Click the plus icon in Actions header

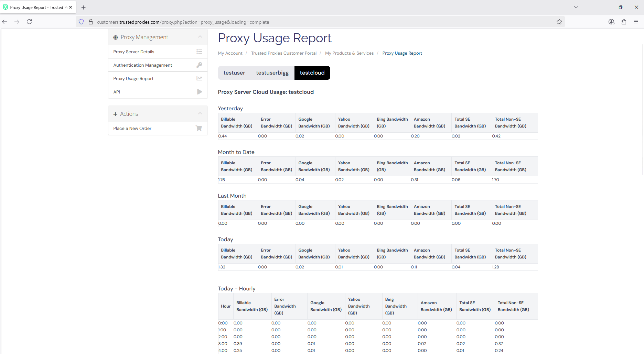[115, 114]
